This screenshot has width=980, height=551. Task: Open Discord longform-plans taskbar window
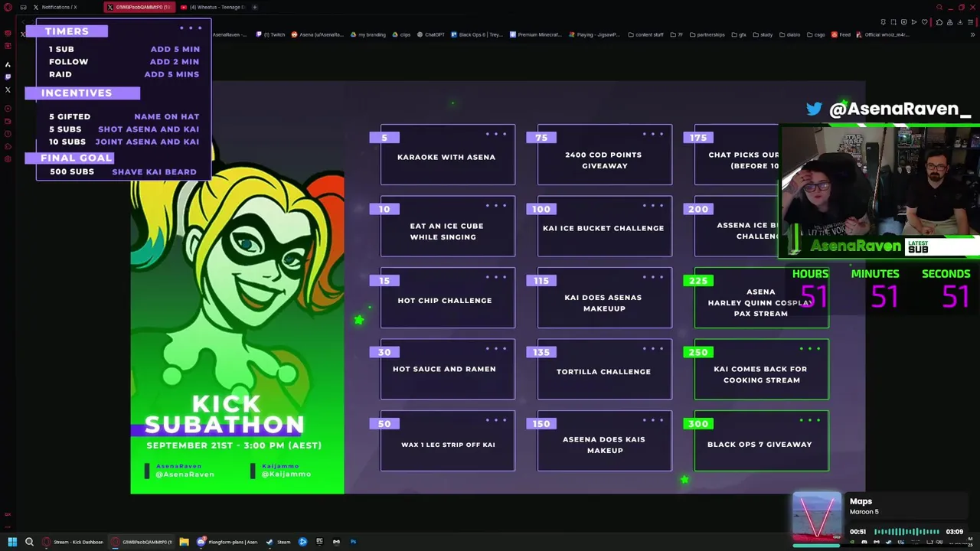228,542
